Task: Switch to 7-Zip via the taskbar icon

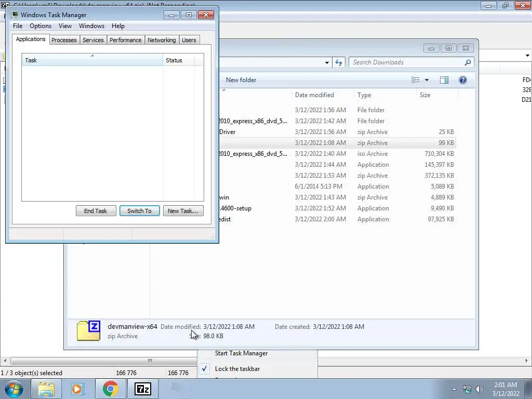Action: (x=142, y=389)
